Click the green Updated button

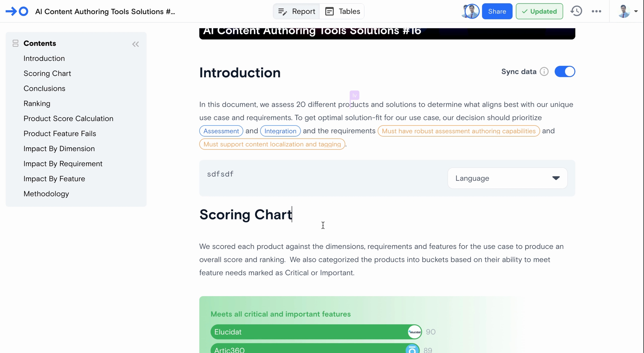pyautogui.click(x=539, y=11)
